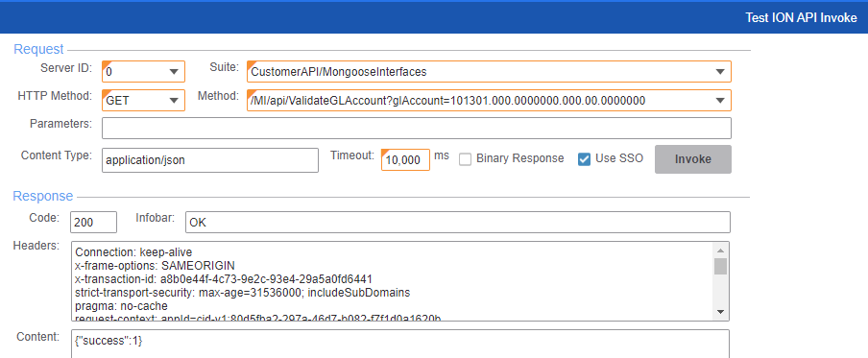The height and width of the screenshot is (358, 868).
Task: Click the Response section heading
Action: pos(43,196)
